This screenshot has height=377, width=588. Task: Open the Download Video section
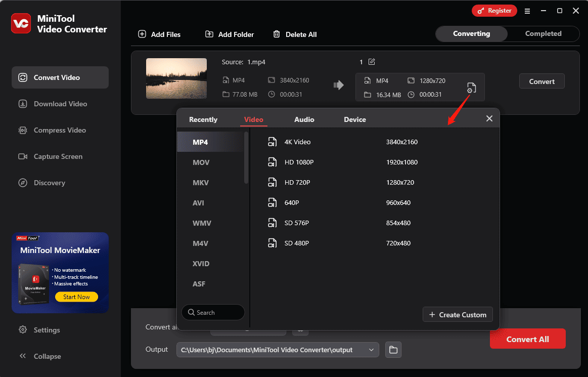click(60, 104)
